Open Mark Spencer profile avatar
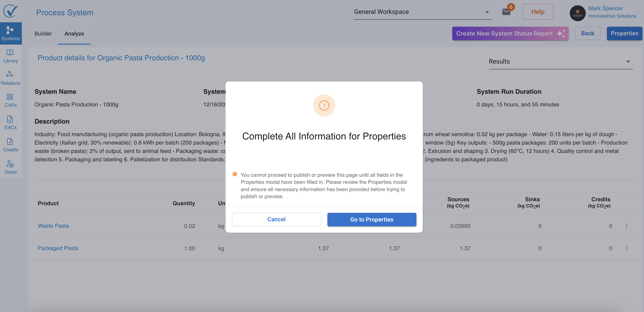Screen dimensions: 644x312 577,13
